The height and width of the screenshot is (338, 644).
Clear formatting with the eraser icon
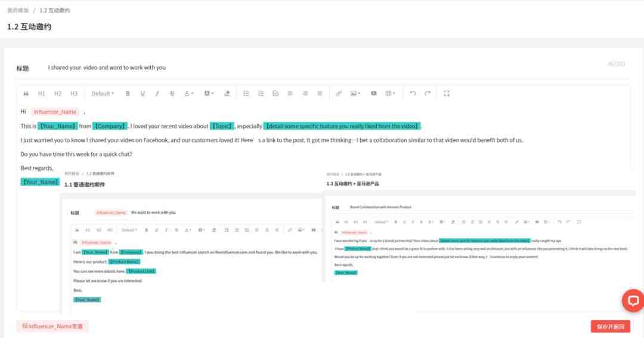click(227, 94)
